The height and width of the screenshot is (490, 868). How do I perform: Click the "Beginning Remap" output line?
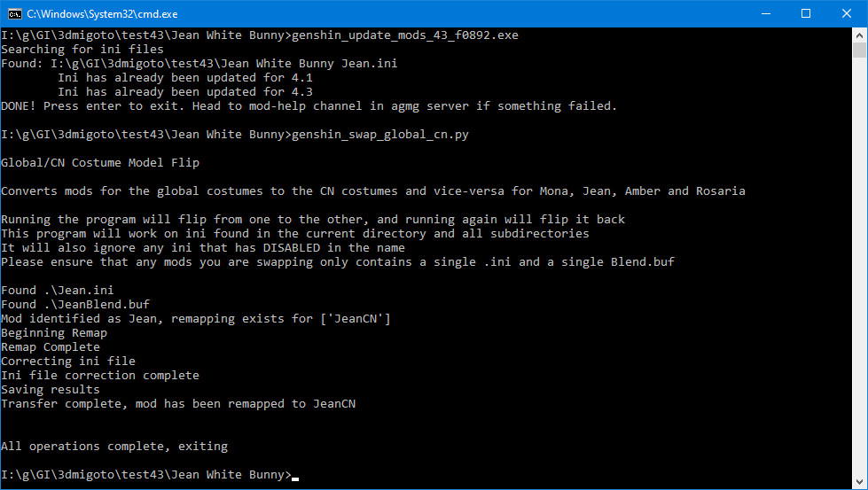pyautogui.click(x=54, y=333)
